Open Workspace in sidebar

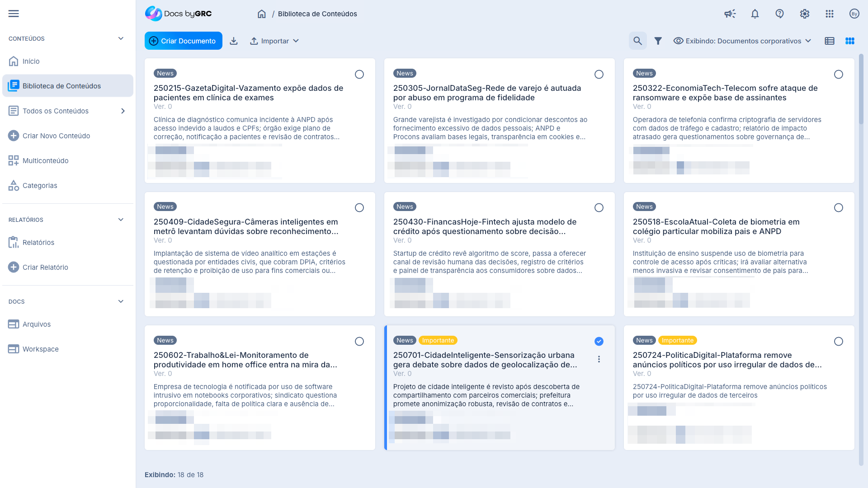click(x=41, y=349)
